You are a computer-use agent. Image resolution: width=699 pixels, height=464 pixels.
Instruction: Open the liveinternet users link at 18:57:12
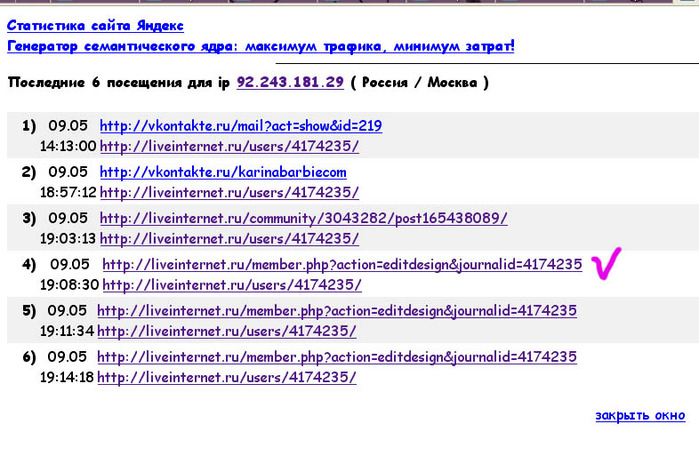[229, 193]
